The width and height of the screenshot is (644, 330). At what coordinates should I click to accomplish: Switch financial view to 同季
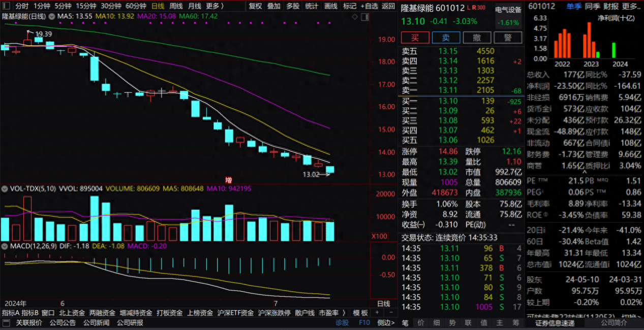[x=592, y=6]
